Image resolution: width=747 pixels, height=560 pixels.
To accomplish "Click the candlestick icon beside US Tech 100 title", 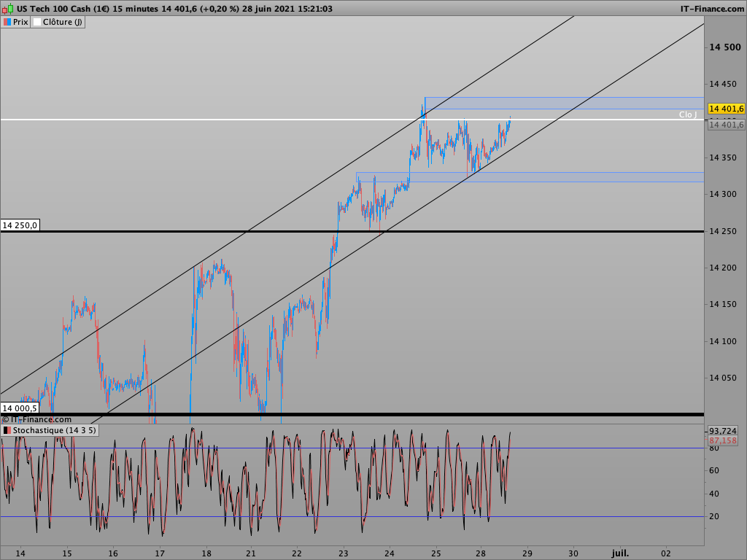I will point(7,9).
